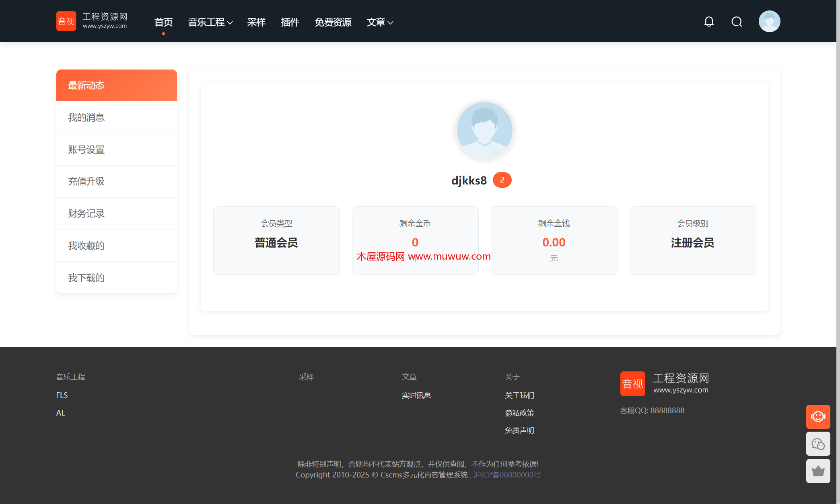Open the WeChat floating icon
Screen dimensions: 840x504
click(818, 444)
